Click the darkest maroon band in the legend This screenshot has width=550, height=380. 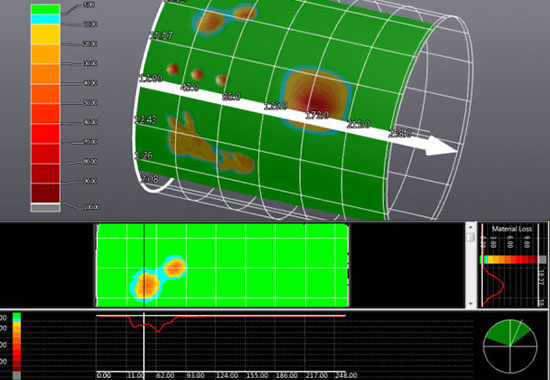click(46, 193)
